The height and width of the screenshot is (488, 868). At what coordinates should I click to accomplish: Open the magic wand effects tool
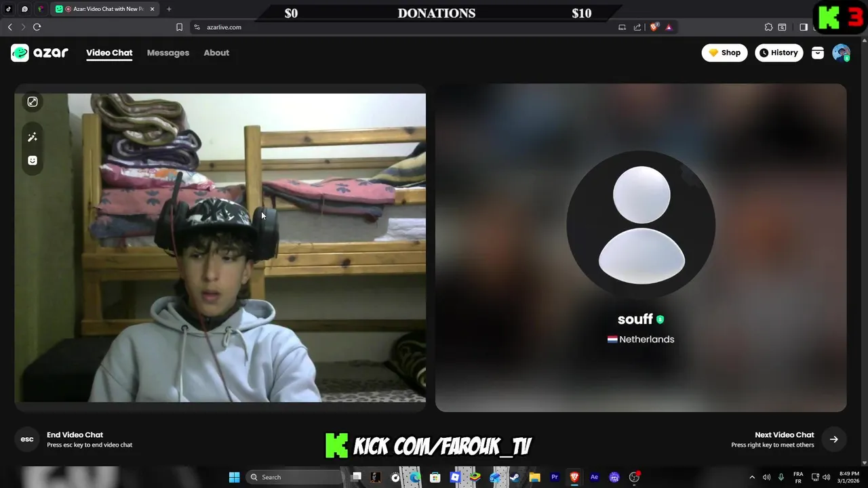[x=33, y=138]
